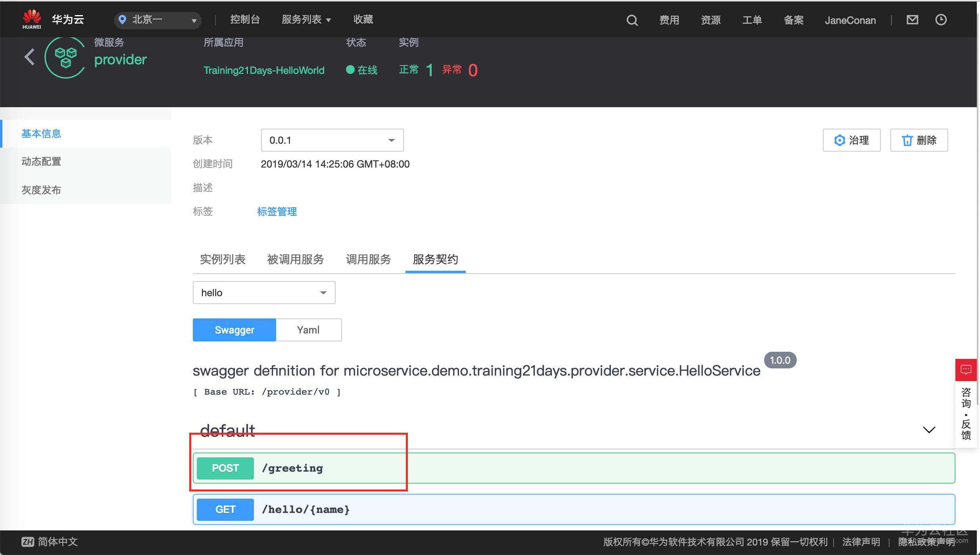The image size is (980, 555).
Task: Click the 治理 button
Action: tap(851, 140)
